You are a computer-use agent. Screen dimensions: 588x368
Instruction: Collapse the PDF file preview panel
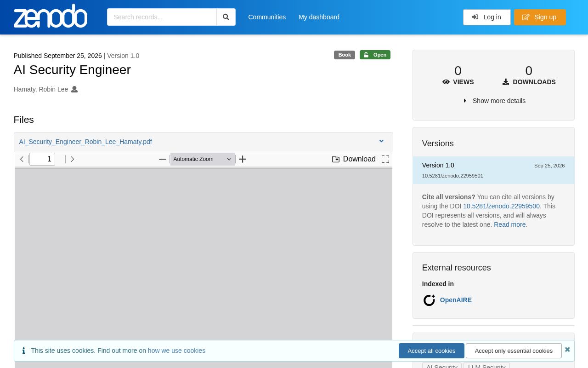tap(381, 141)
